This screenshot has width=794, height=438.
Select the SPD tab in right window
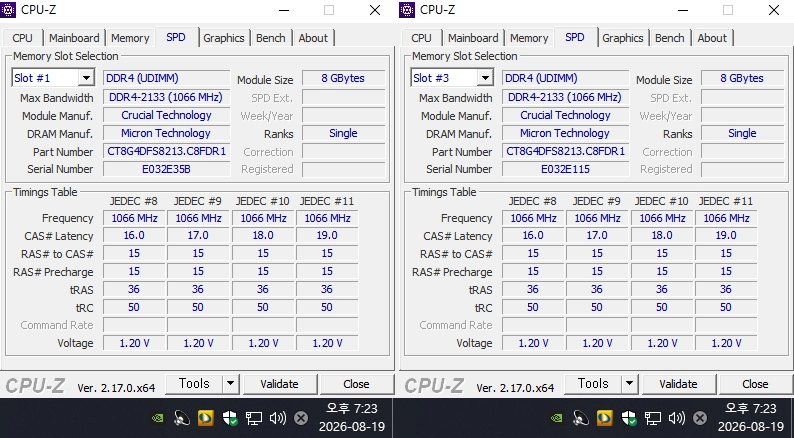point(575,37)
